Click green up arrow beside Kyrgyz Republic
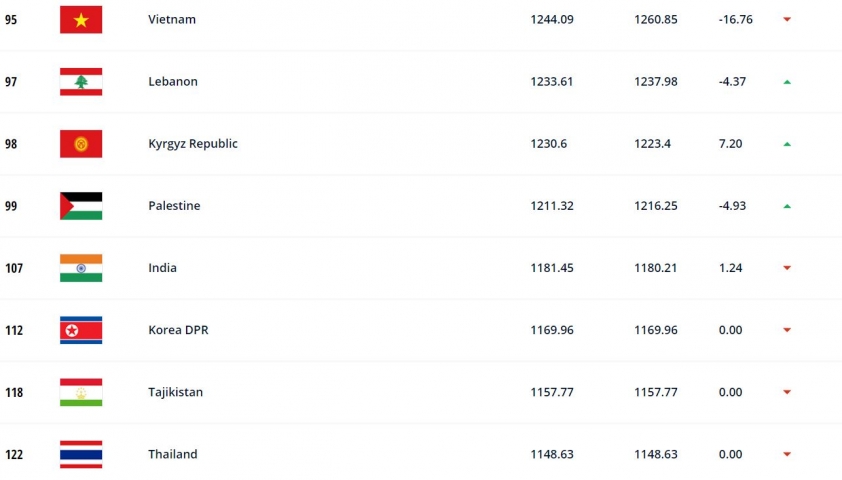842x480 pixels. [x=787, y=144]
